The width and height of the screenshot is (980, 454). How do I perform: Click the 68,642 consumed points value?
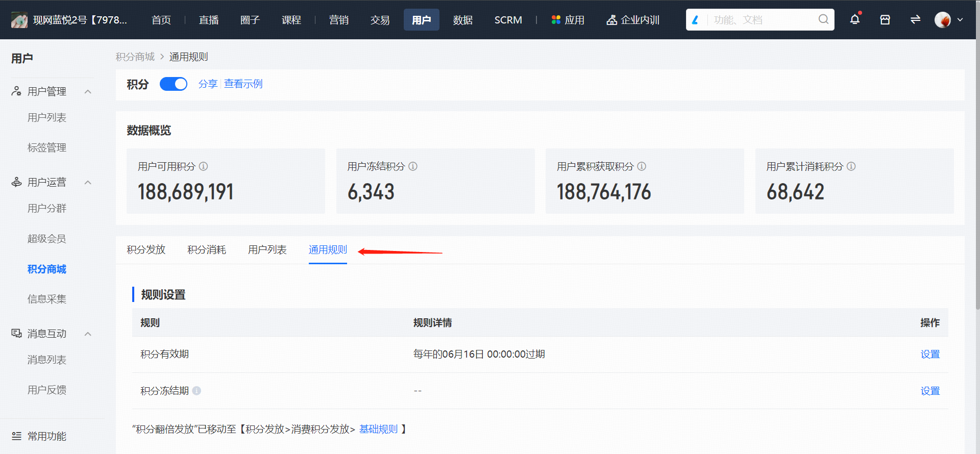point(795,192)
